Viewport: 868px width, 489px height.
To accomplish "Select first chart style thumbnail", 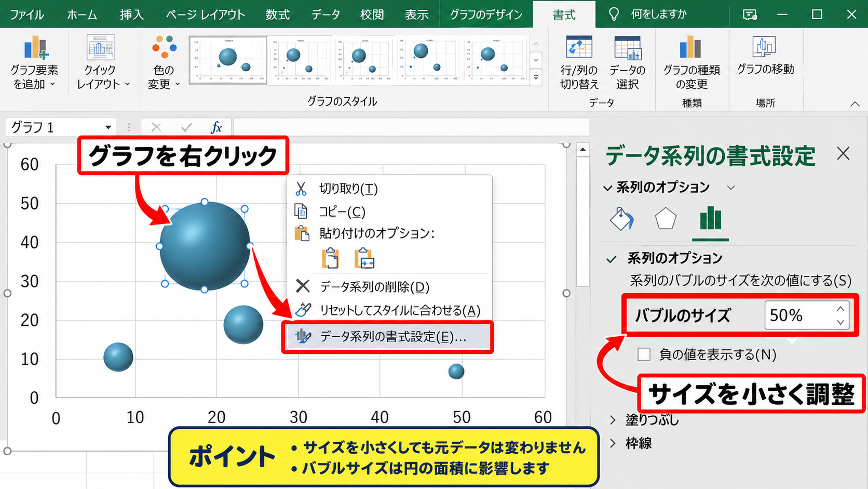I will pyautogui.click(x=228, y=60).
